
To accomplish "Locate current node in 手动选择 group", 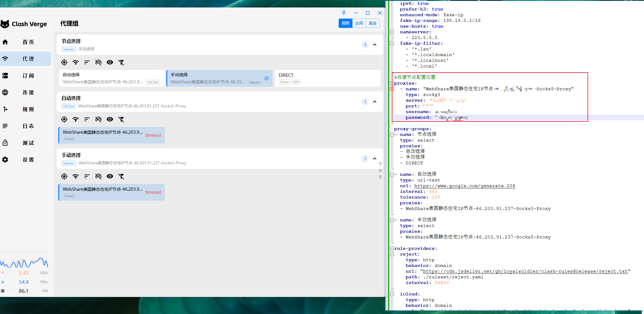I will coord(64,176).
